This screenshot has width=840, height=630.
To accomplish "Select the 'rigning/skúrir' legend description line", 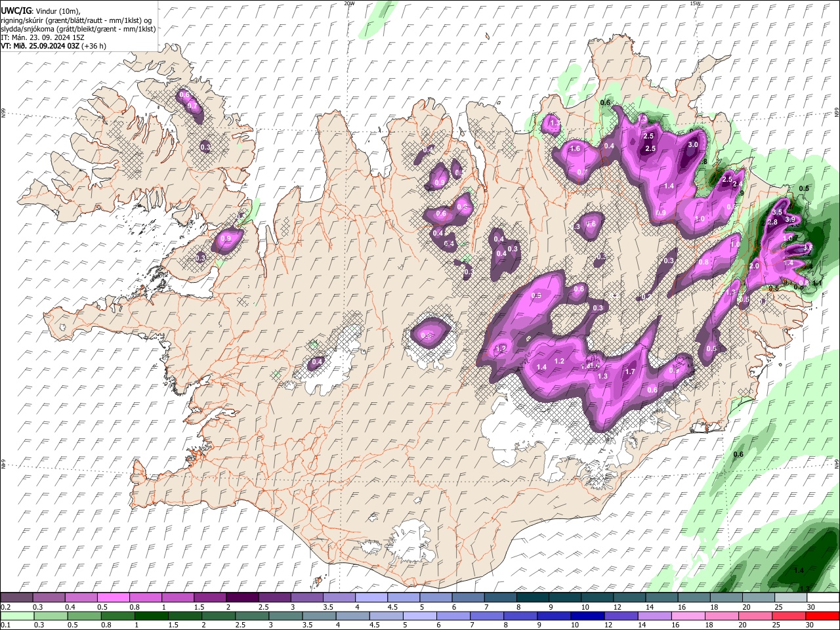I will pos(77,20).
